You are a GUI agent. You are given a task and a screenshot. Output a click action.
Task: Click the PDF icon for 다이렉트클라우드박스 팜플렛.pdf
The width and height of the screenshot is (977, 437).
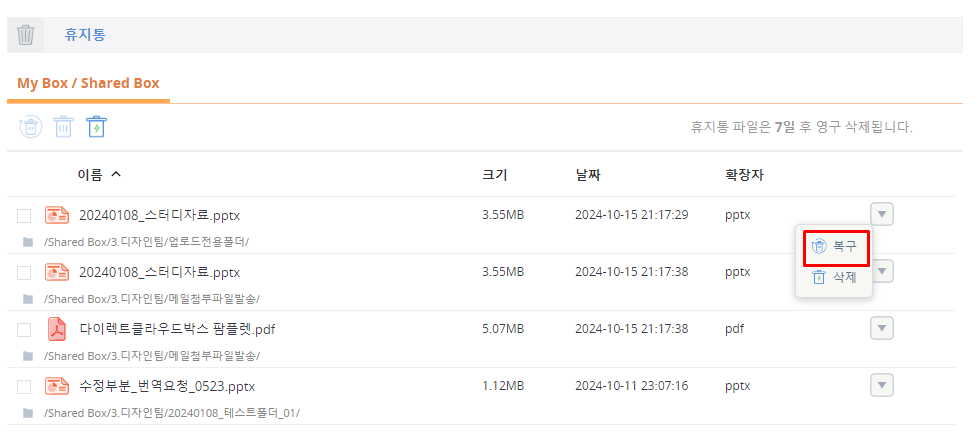[x=57, y=329]
